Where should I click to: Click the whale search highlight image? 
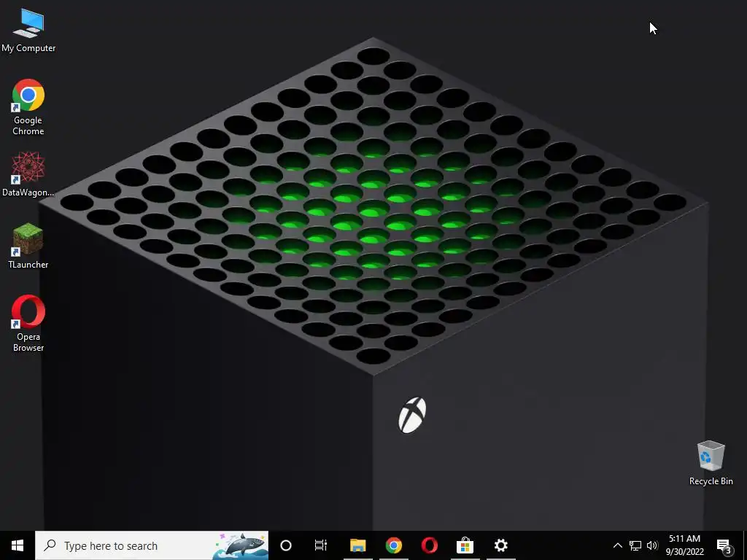coord(240,545)
